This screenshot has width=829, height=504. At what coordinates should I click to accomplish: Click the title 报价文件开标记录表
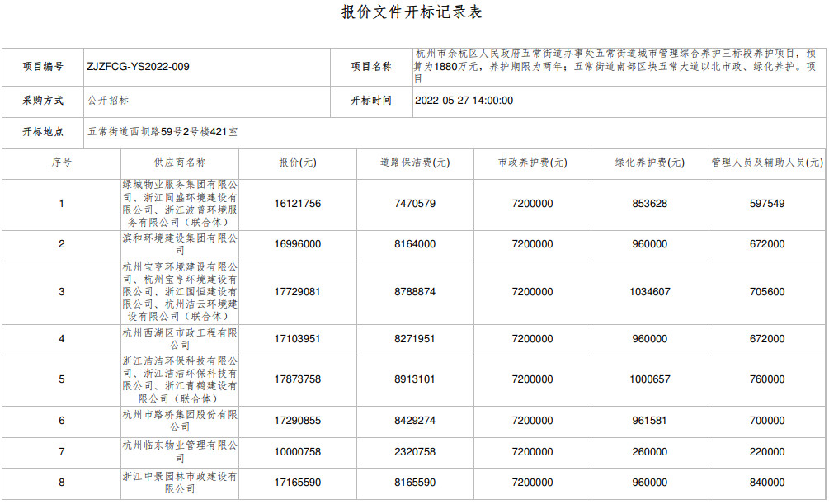pyautogui.click(x=412, y=12)
